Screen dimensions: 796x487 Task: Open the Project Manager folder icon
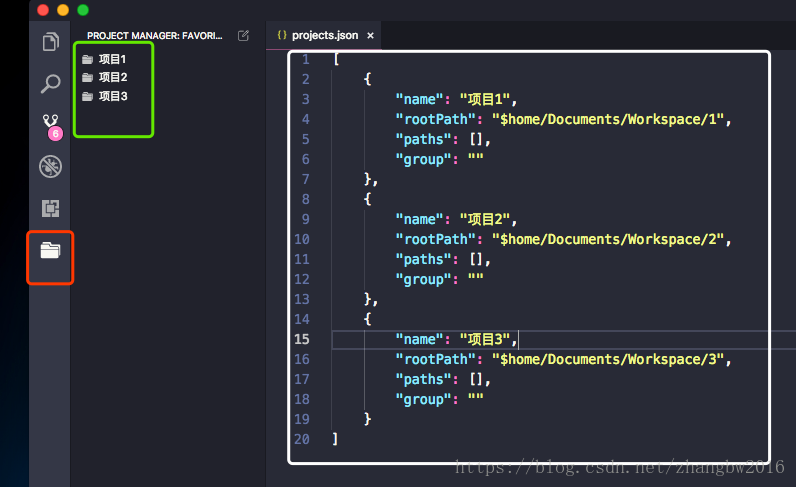(50, 250)
